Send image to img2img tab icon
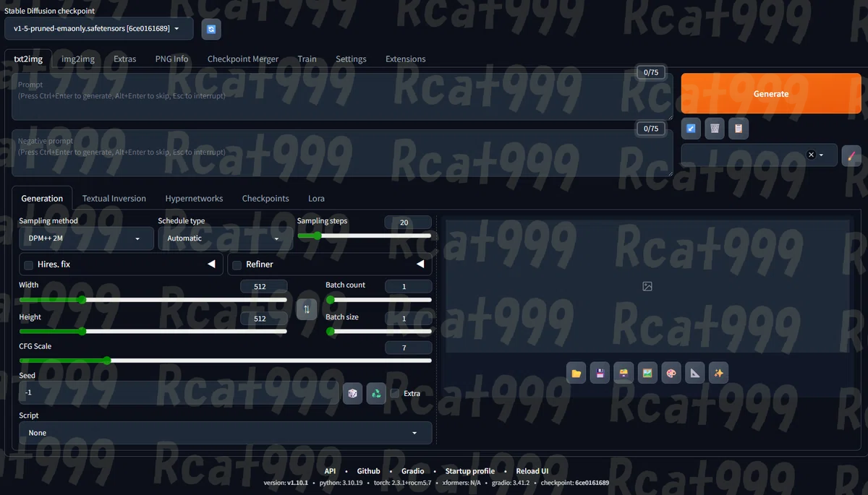 647,373
